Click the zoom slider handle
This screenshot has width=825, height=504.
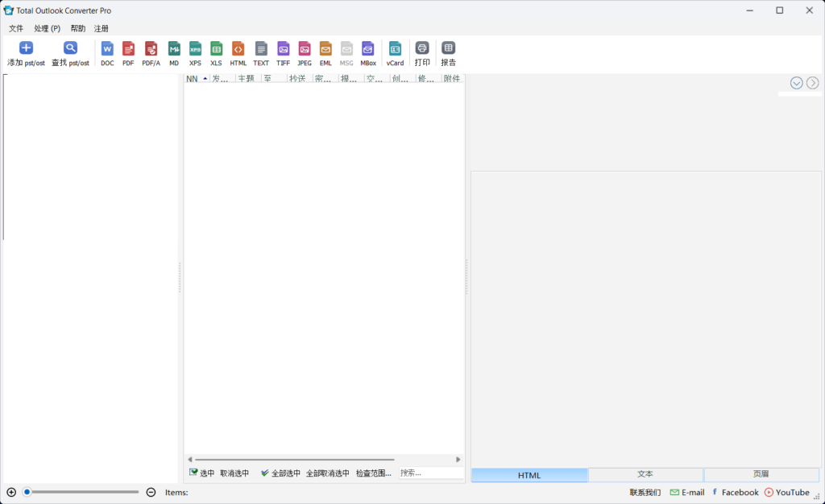click(27, 493)
